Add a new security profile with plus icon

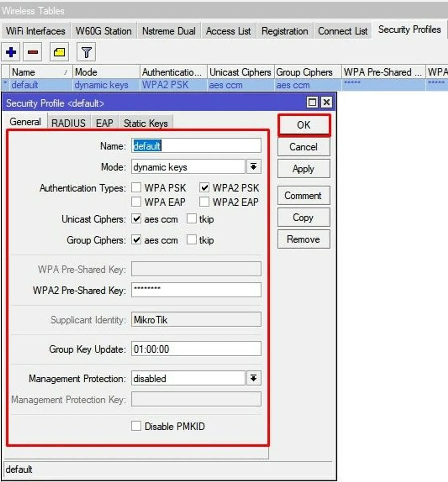pyautogui.click(x=11, y=52)
